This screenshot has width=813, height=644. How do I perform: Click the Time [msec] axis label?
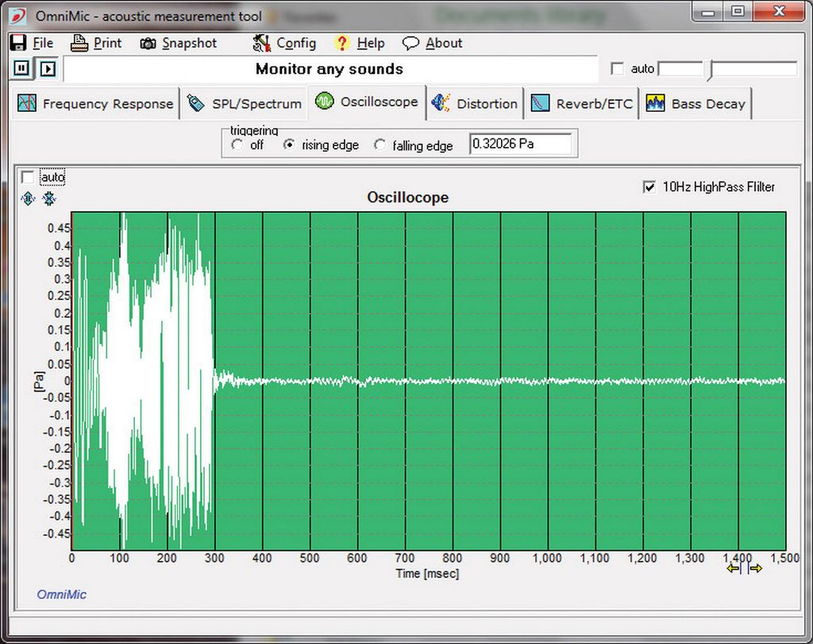tap(427, 573)
